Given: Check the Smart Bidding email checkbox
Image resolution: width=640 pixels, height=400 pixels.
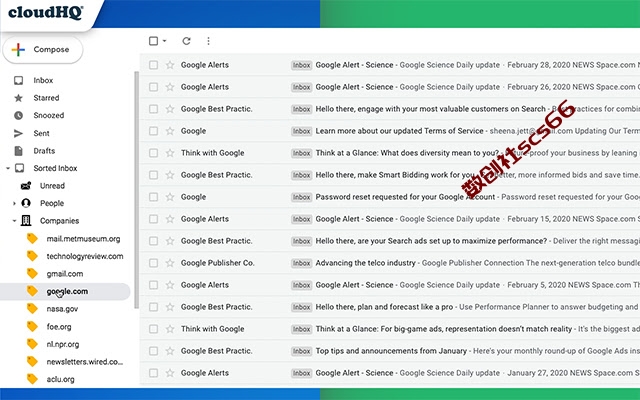Looking at the screenshot, I should tap(153, 175).
